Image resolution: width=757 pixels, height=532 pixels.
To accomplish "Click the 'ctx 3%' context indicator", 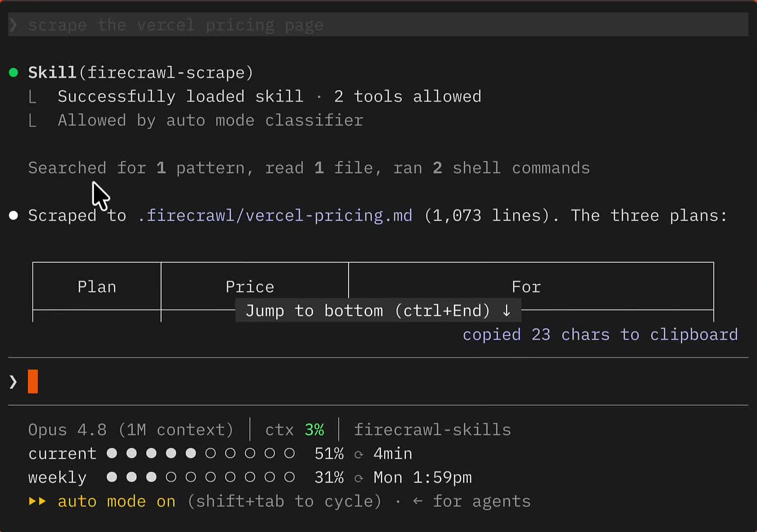I will pos(295,430).
